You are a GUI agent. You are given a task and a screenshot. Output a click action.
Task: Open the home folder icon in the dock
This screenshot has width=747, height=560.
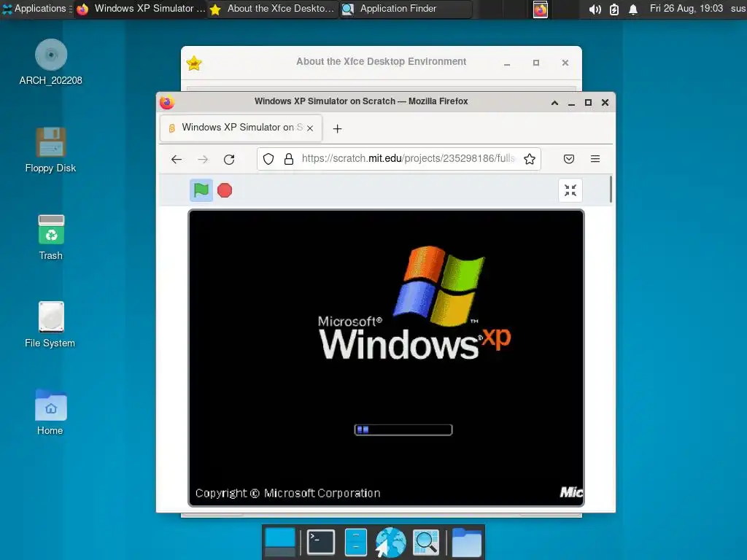coord(466,542)
